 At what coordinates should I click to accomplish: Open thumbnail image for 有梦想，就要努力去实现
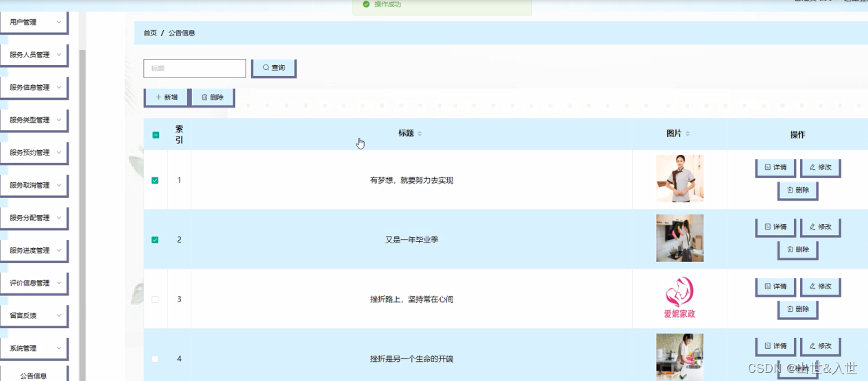tap(679, 178)
